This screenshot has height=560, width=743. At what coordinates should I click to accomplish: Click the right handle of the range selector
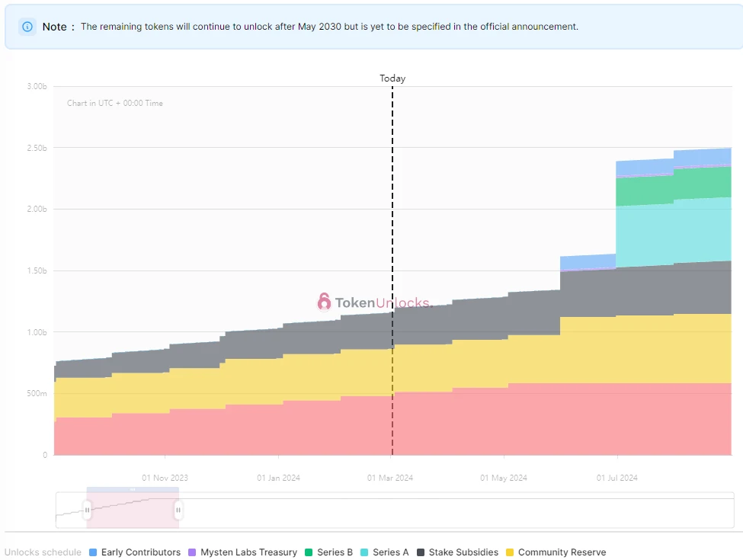click(x=178, y=510)
